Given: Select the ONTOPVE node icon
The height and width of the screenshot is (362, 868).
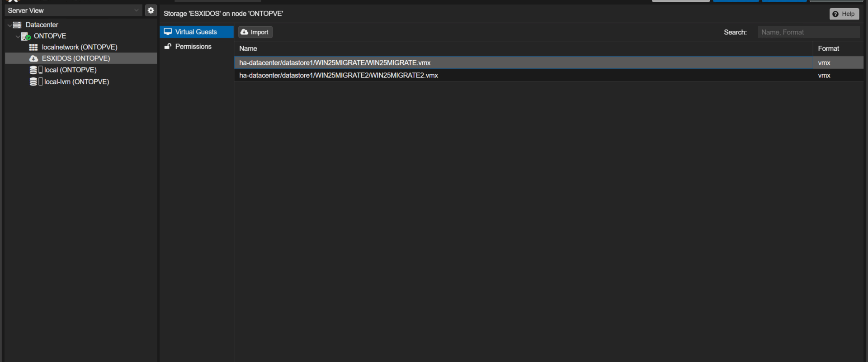Looking at the screenshot, I should pyautogui.click(x=26, y=36).
